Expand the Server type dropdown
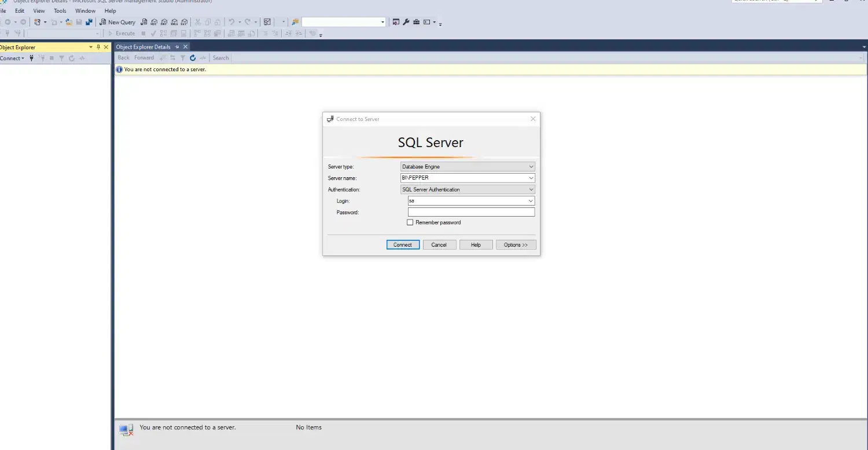This screenshot has height=450, width=868. 531,167
